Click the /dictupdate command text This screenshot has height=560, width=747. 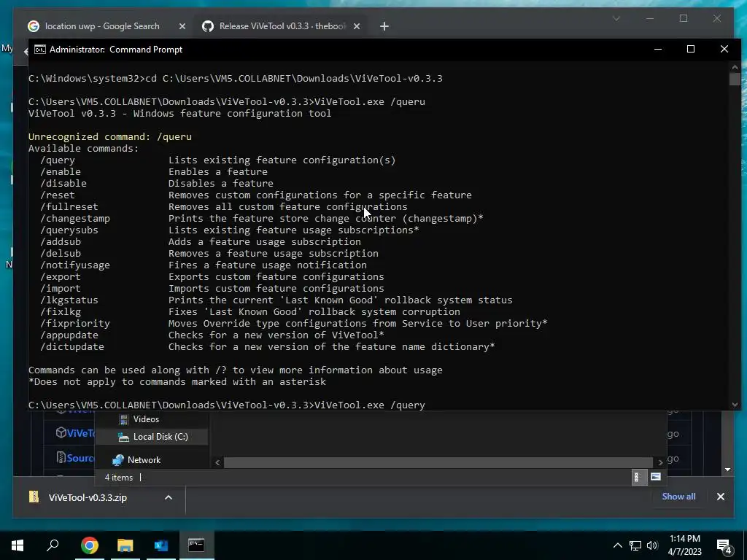72,346
